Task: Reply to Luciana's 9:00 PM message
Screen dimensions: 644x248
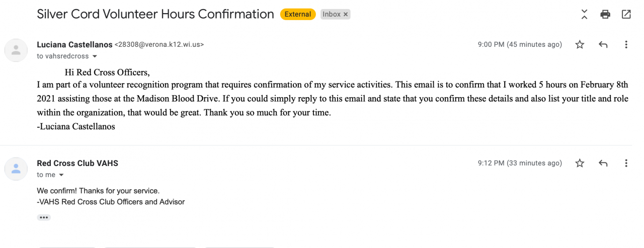Action: tap(603, 45)
